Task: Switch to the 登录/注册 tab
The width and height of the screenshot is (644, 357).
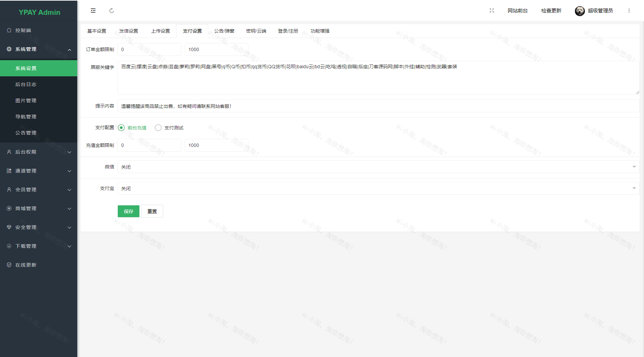Action: (288, 31)
